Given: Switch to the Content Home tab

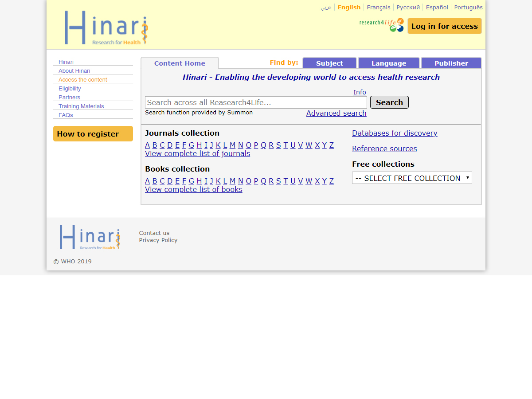Looking at the screenshot, I should coord(179,63).
